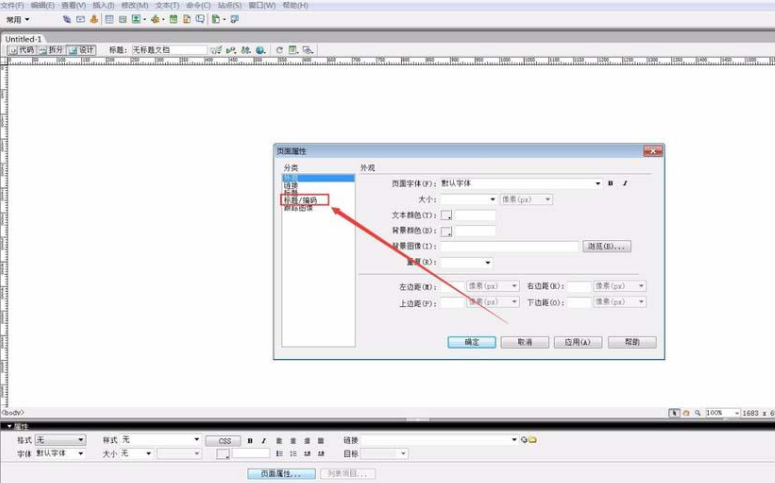
Task: Apply unordered list in Properties panel
Action: (279, 453)
